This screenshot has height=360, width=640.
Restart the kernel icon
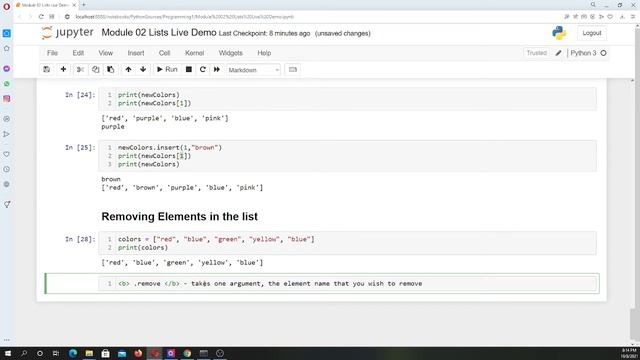pyautogui.click(x=202, y=69)
